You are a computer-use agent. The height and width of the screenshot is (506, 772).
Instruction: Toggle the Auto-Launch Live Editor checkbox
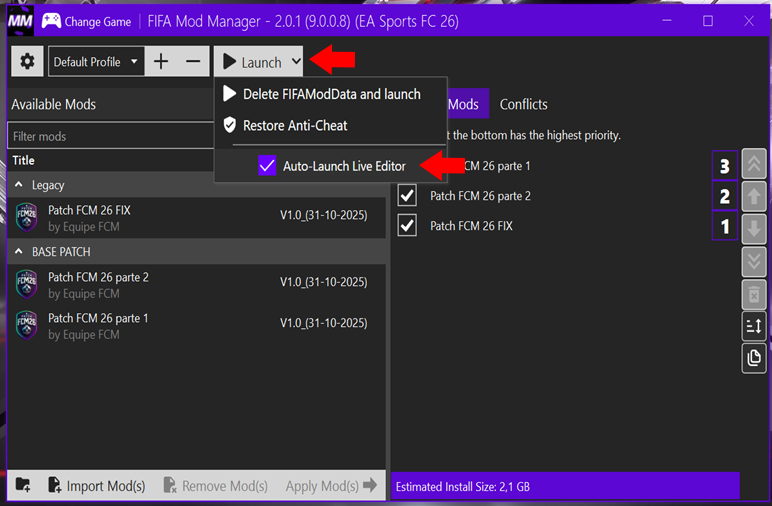[267, 166]
